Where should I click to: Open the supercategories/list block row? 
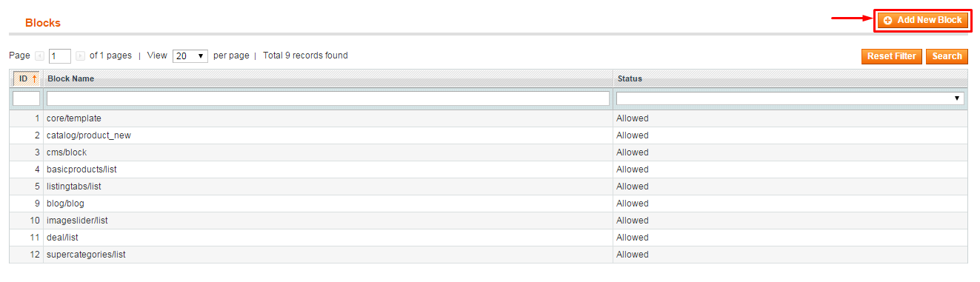pos(488,255)
